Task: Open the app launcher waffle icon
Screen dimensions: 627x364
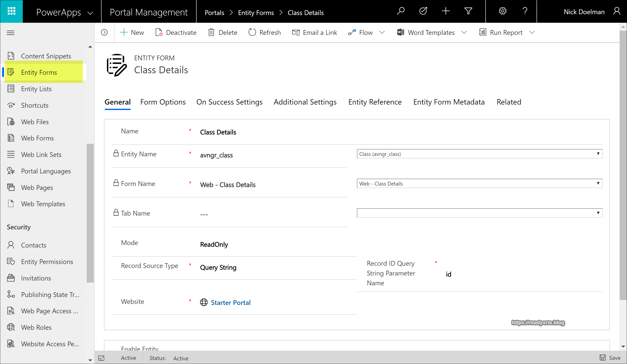Action: pos(11,11)
